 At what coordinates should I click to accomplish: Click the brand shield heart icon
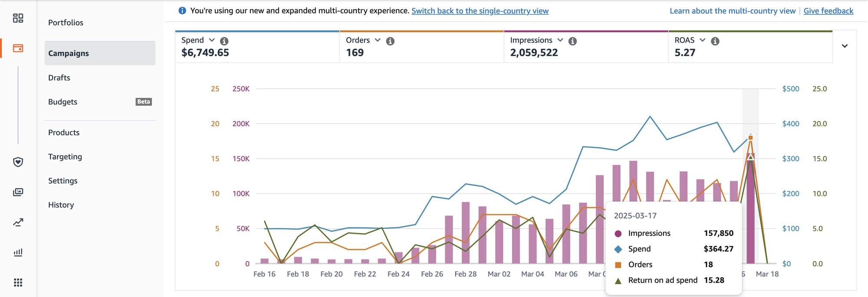tap(18, 162)
